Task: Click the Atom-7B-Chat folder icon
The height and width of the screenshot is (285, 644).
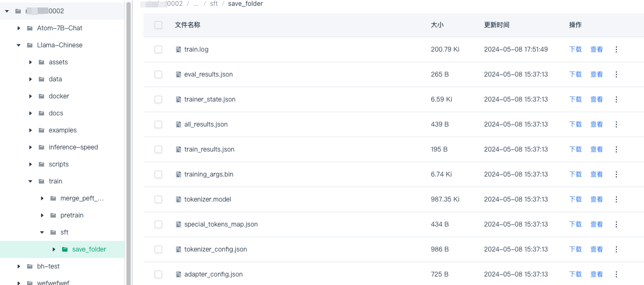Action: [x=30, y=28]
